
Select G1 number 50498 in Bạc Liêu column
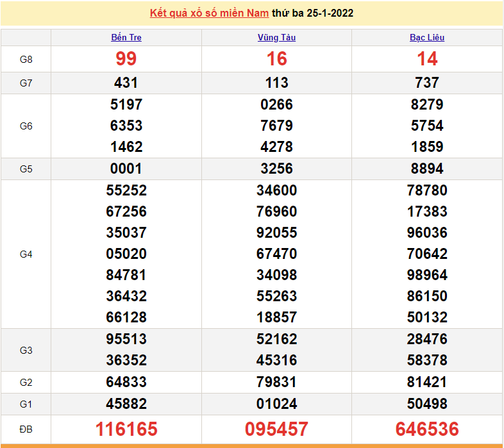pyautogui.click(x=427, y=404)
